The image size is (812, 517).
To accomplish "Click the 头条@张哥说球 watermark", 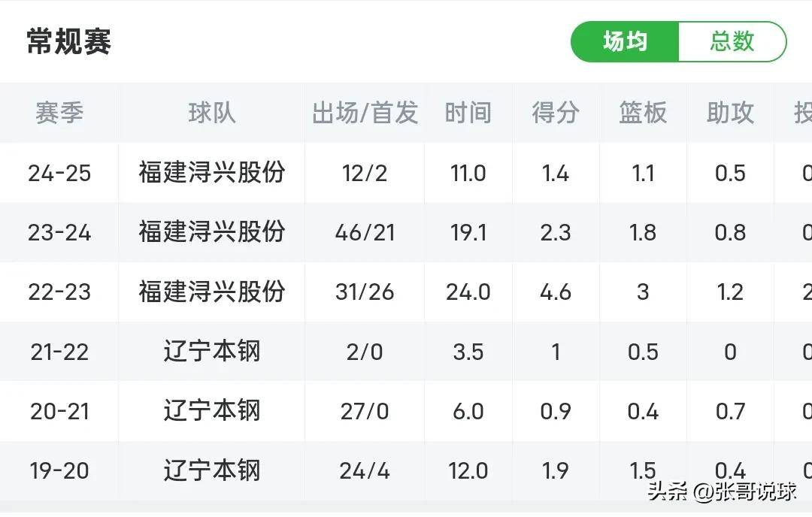I will tap(722, 492).
